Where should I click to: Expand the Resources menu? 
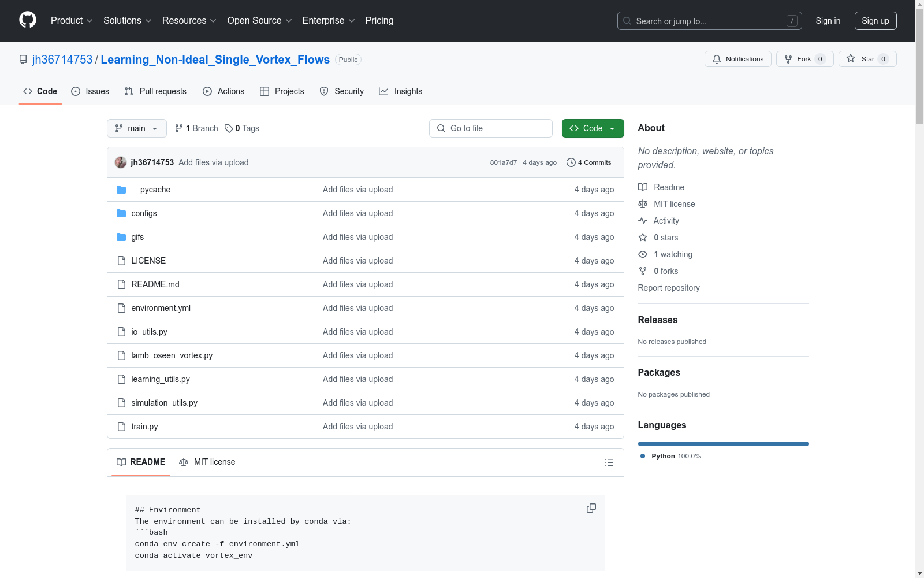click(189, 20)
